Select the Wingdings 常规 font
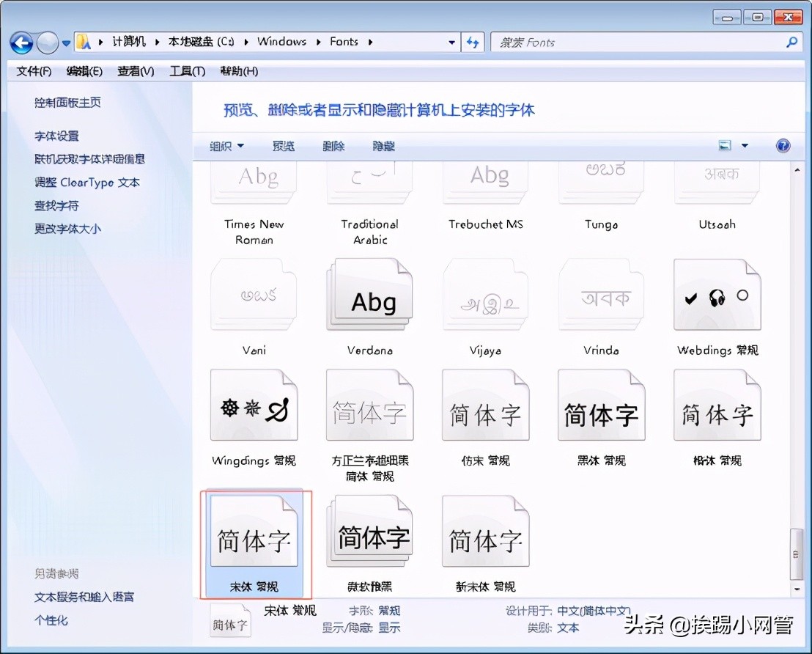 click(254, 404)
